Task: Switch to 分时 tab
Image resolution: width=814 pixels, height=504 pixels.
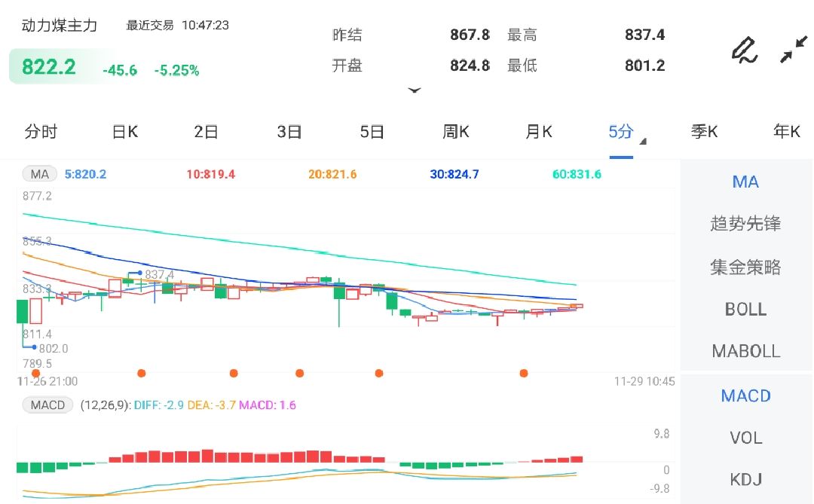Action: [41, 132]
